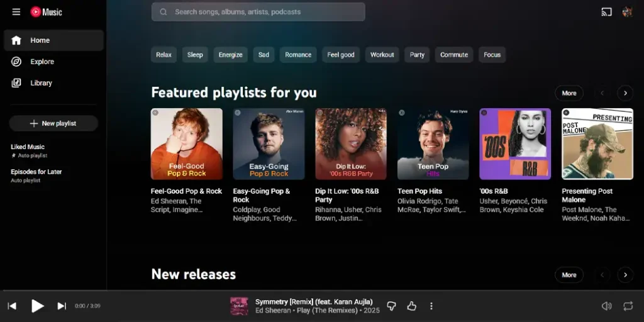Image resolution: width=644 pixels, height=322 pixels.
Task: Select the Sleep mood chip
Action: point(195,55)
